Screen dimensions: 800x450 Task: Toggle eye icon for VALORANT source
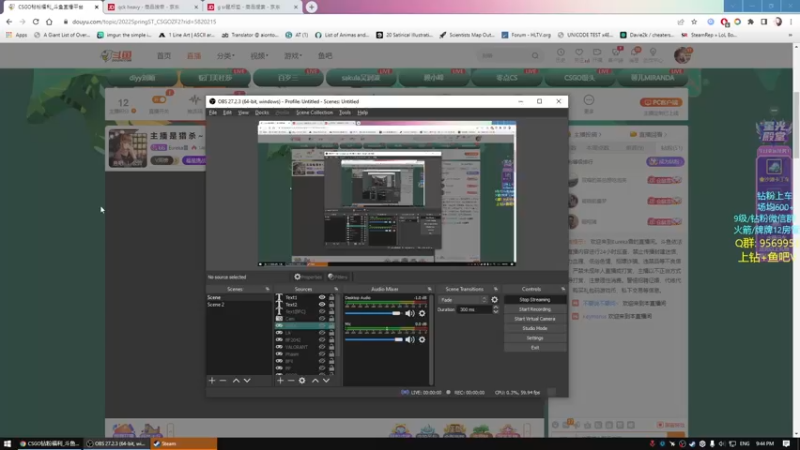[322, 347]
